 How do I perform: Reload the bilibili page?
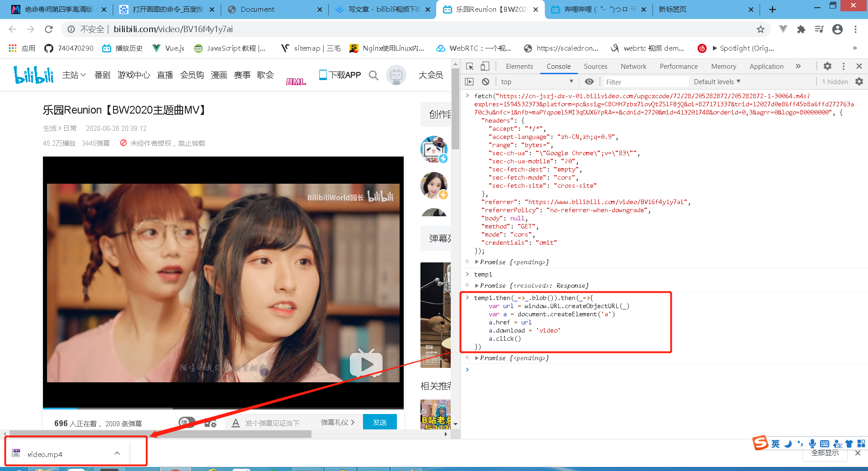click(49, 29)
